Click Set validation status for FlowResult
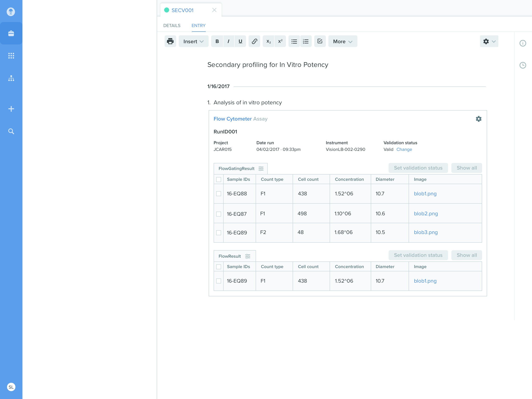 418,255
